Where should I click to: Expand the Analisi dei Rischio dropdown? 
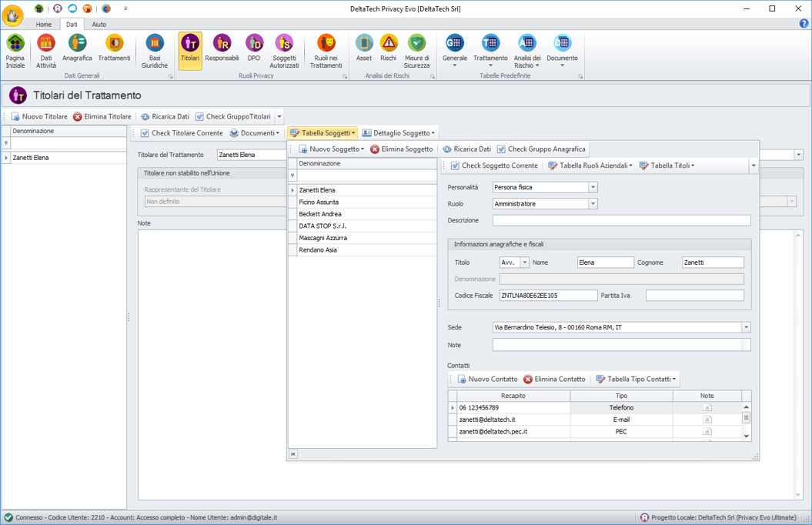527,51
